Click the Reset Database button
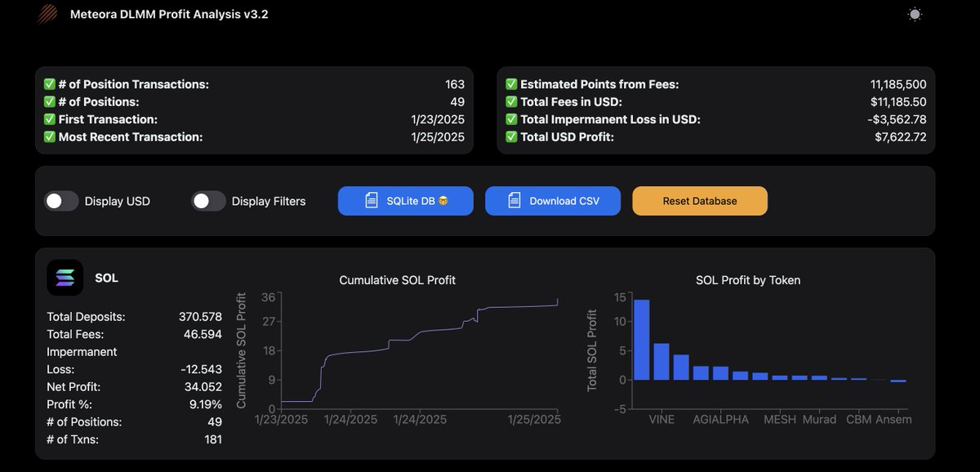 click(700, 201)
